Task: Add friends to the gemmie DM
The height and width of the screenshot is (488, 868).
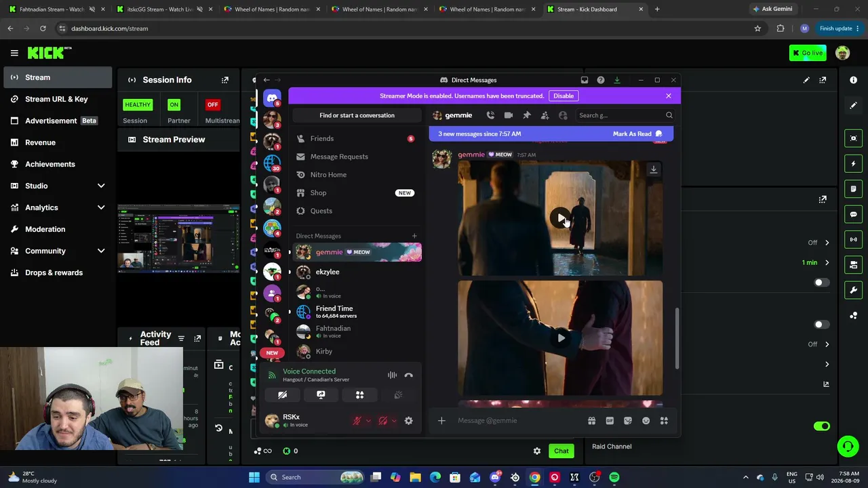Action: (545, 115)
